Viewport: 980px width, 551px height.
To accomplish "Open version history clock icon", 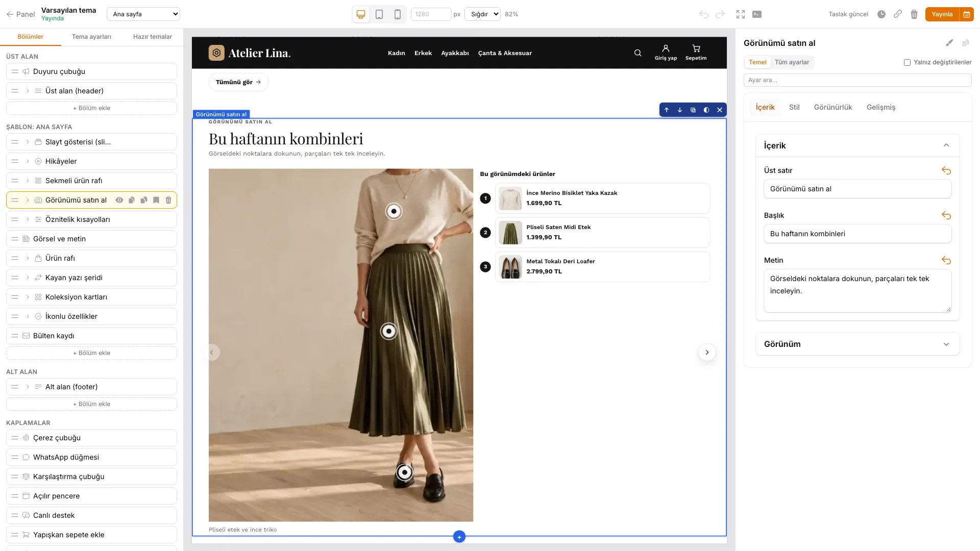I will [881, 14].
